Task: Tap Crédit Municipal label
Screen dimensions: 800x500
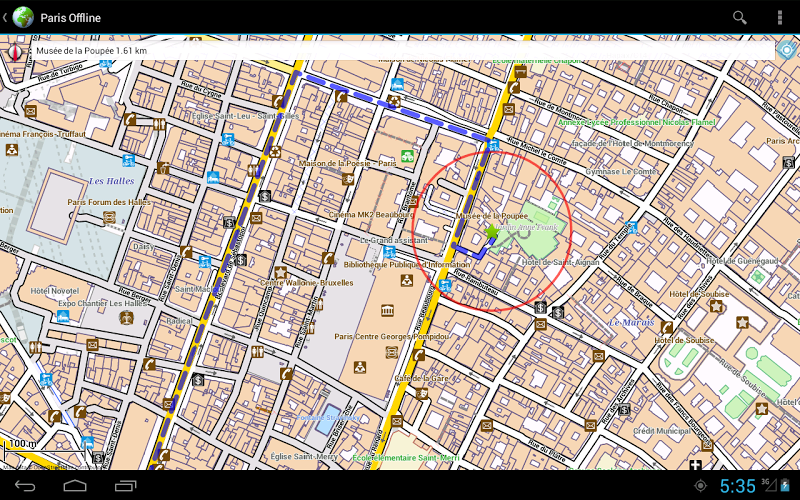Action: coord(661,431)
